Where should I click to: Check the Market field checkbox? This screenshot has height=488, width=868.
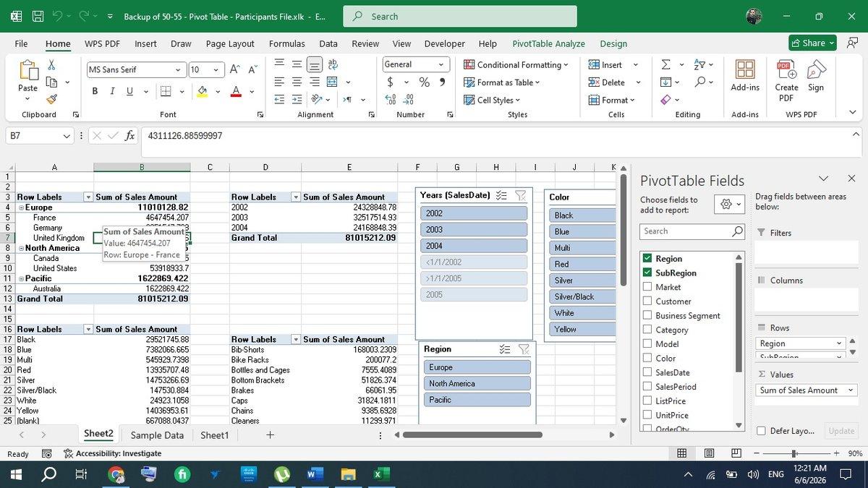(x=647, y=287)
